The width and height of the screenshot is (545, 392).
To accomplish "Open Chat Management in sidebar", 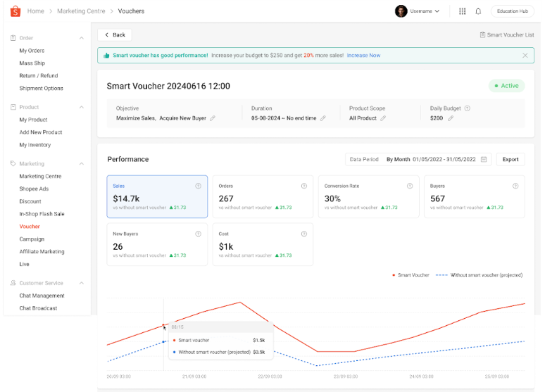I will click(x=42, y=296).
